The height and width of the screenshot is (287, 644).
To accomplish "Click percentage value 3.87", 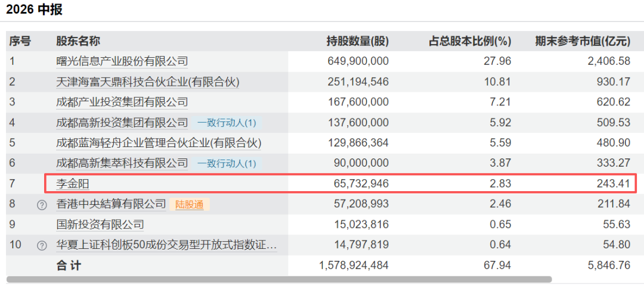I will (501, 163).
